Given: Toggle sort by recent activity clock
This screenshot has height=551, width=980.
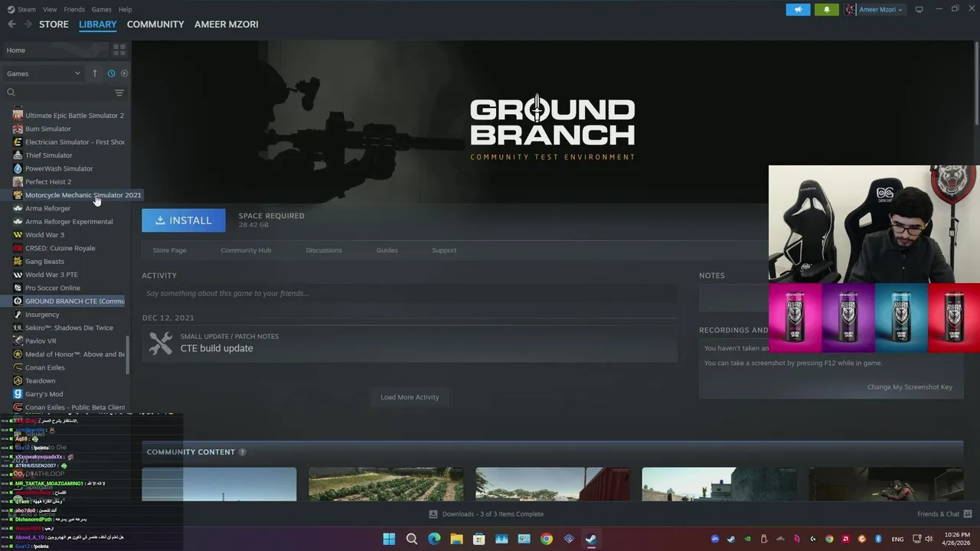Looking at the screenshot, I should [111, 73].
